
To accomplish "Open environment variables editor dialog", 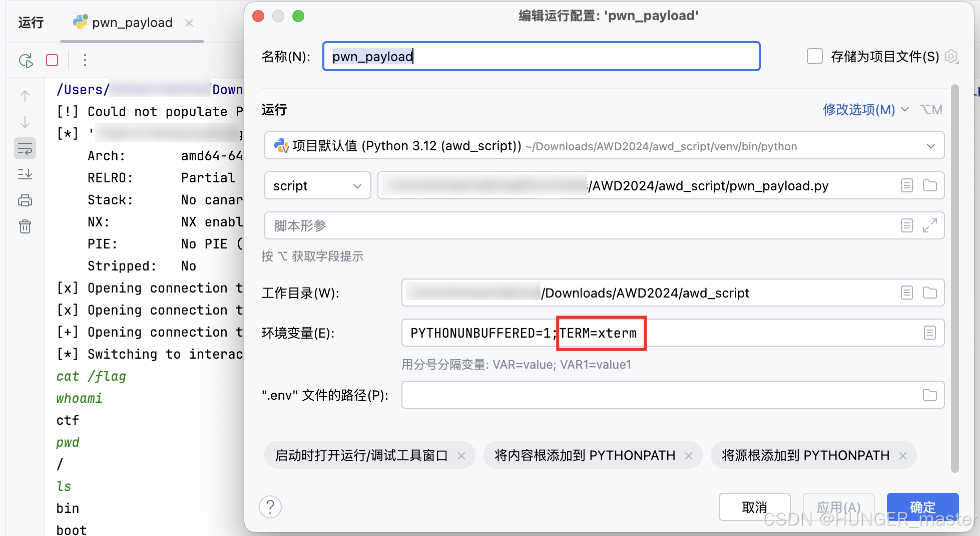I will (930, 333).
